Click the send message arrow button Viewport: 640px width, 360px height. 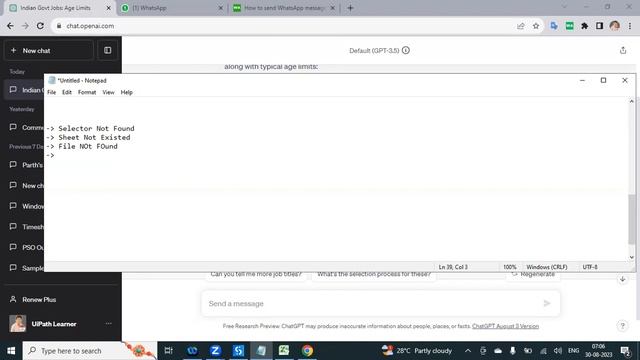(x=547, y=303)
